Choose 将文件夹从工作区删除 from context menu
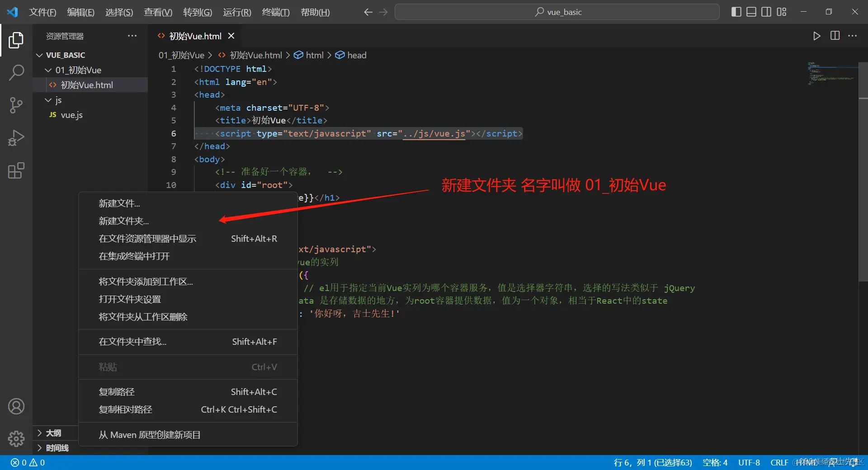The width and height of the screenshot is (868, 470). (188, 317)
